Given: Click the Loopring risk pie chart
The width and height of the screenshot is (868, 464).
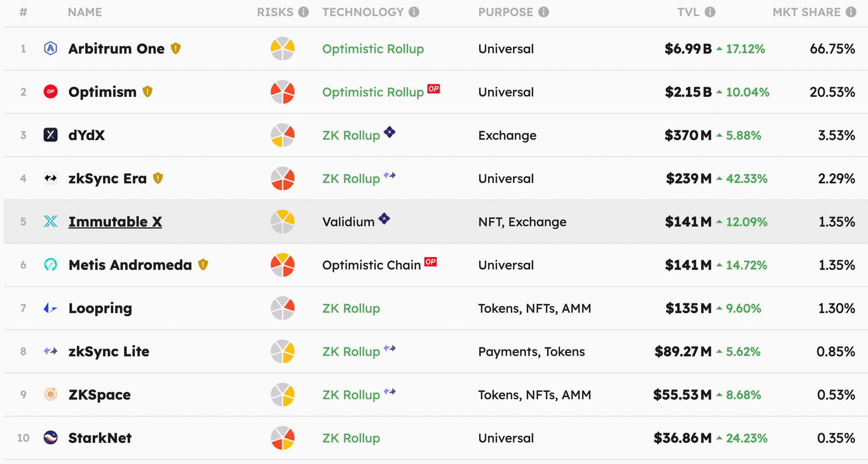Looking at the screenshot, I should [283, 308].
